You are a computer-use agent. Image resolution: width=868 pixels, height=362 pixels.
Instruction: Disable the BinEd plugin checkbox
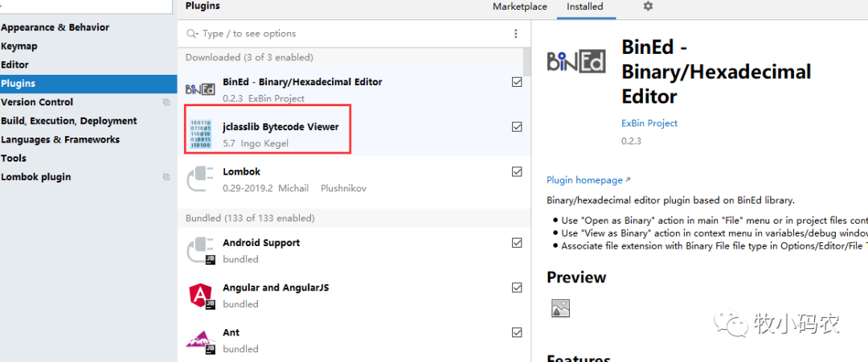point(517,82)
